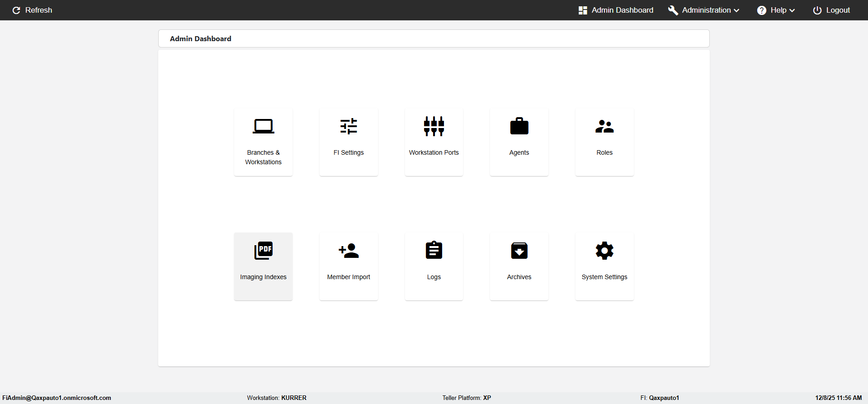Open System Settings gear icon
Image resolution: width=868 pixels, height=404 pixels.
point(604,251)
